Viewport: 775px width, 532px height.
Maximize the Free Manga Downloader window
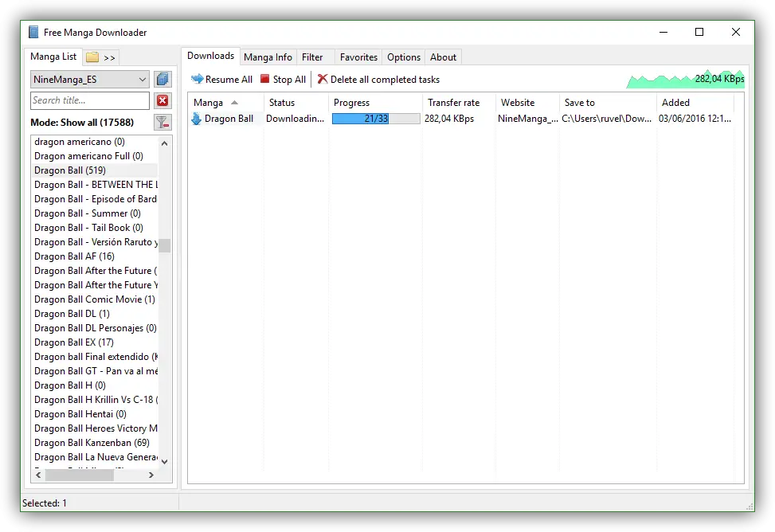(x=699, y=32)
